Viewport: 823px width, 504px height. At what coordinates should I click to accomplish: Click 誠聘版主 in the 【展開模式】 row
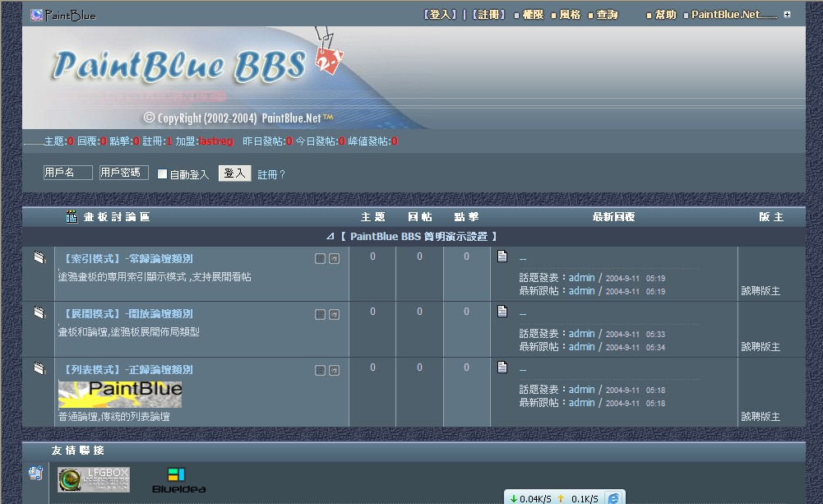tap(761, 346)
